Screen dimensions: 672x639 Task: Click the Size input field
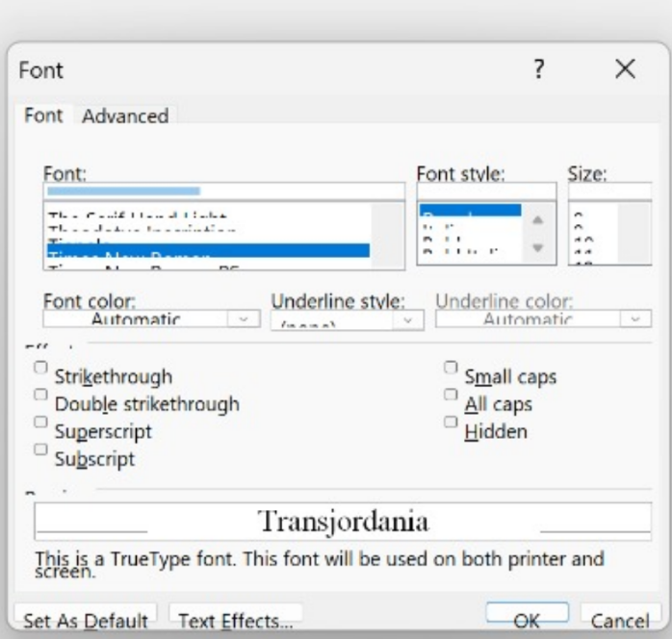[x=609, y=191]
